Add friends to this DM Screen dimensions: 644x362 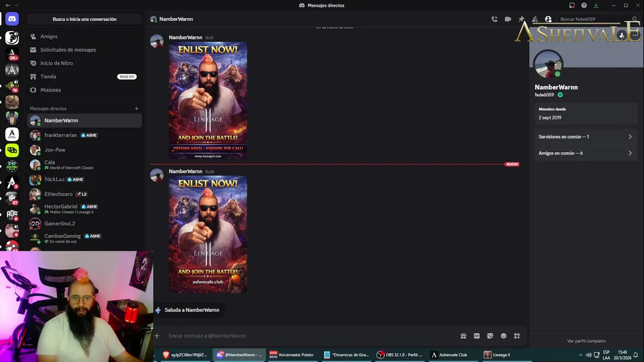(x=535, y=19)
